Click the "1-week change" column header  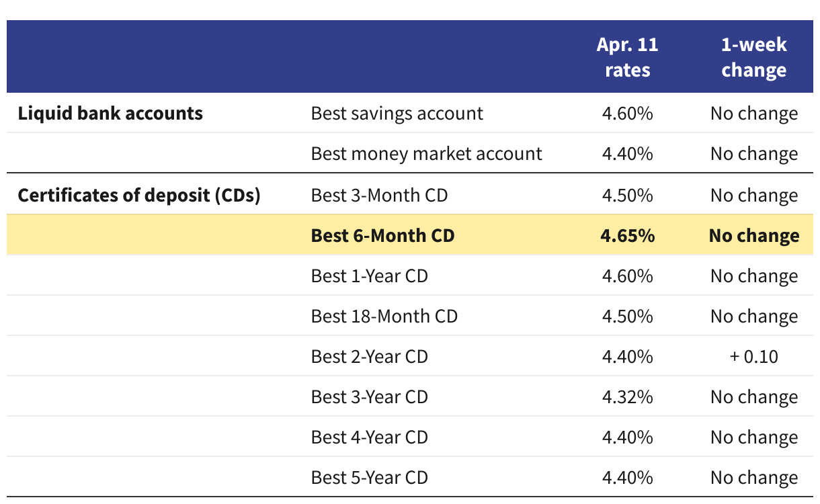(753, 57)
